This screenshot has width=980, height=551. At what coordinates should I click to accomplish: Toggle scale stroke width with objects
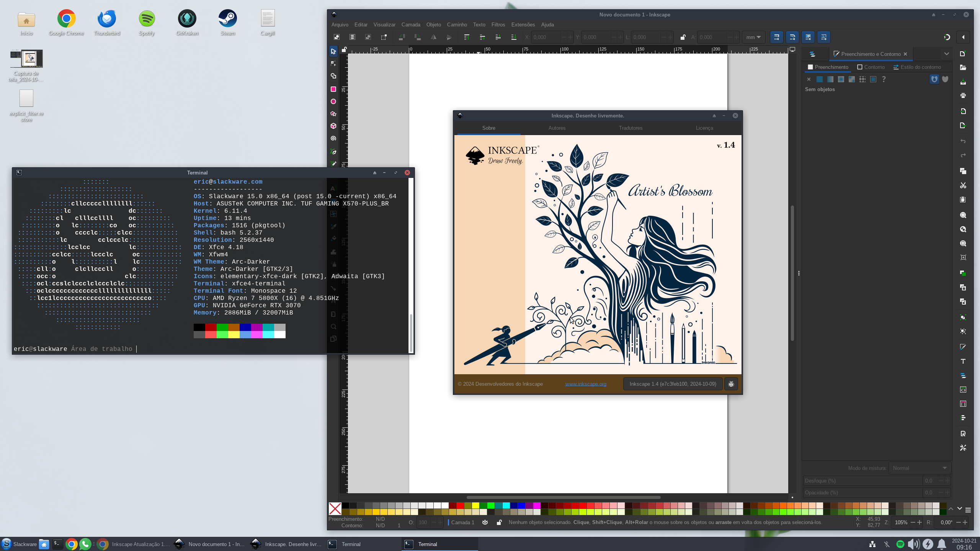777,37
